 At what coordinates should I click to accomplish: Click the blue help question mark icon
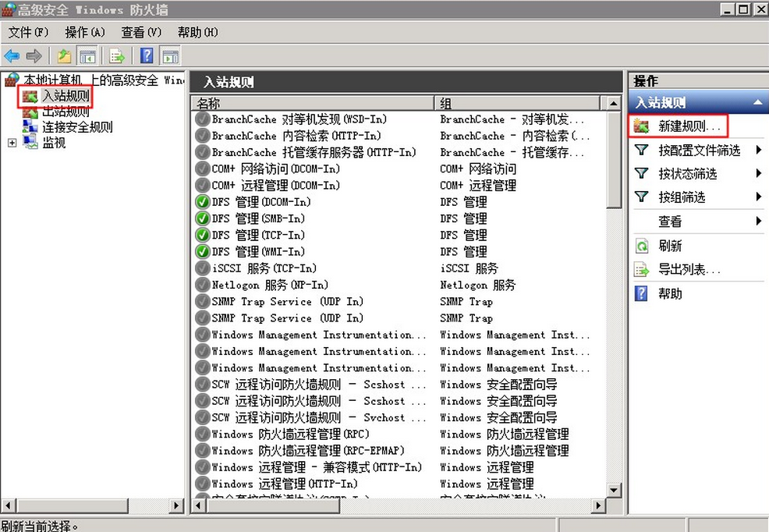pos(146,56)
